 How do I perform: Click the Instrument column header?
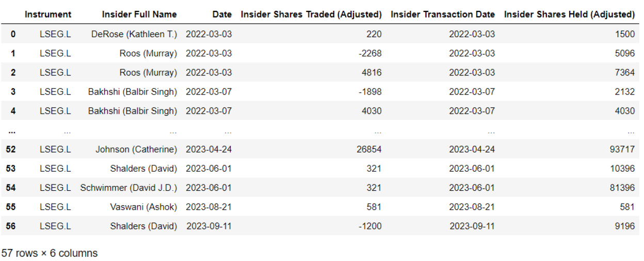coord(48,14)
